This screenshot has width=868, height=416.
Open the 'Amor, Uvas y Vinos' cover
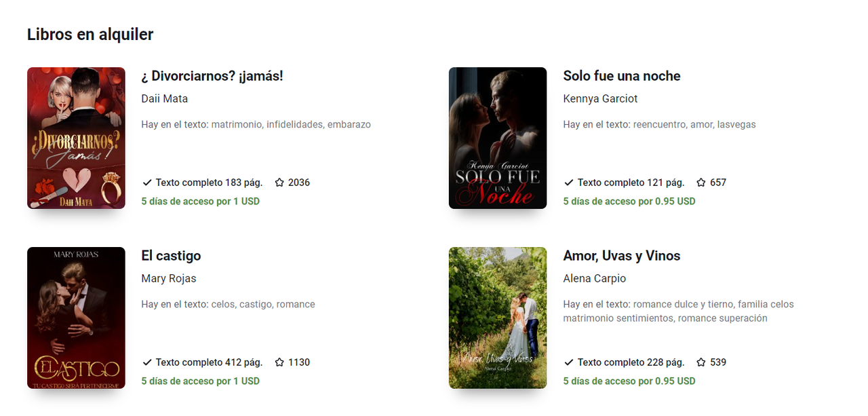[498, 318]
